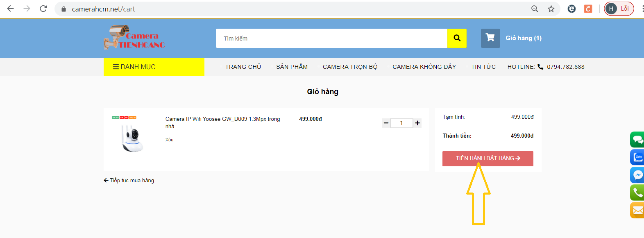Click the orange email envelope icon
This screenshot has width=644, height=238.
[637, 210]
